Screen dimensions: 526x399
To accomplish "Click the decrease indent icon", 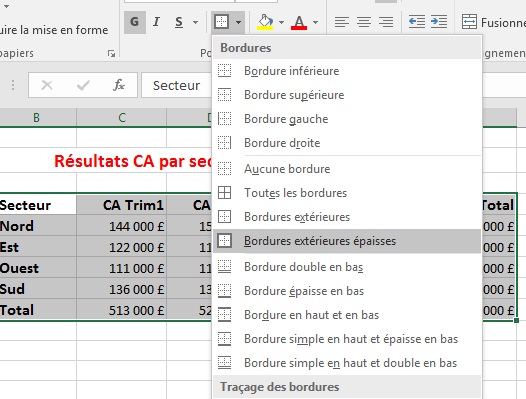I will tap(417, 22).
